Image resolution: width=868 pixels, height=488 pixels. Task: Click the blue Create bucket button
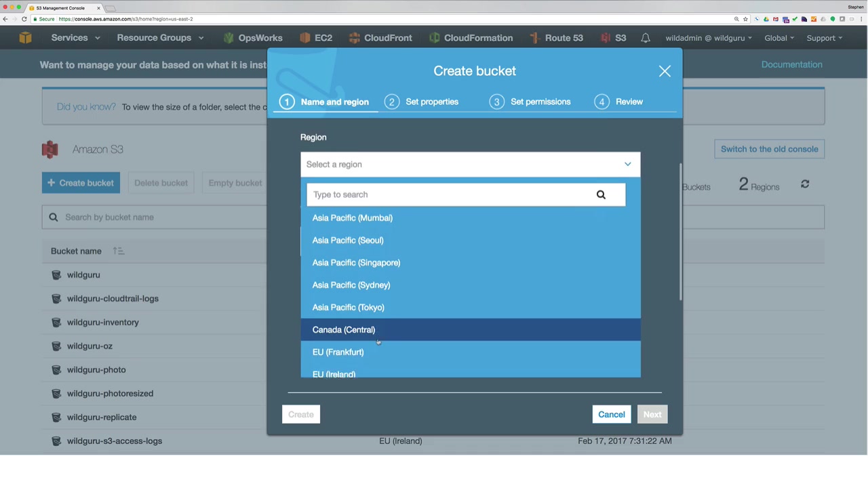pyautogui.click(x=81, y=183)
